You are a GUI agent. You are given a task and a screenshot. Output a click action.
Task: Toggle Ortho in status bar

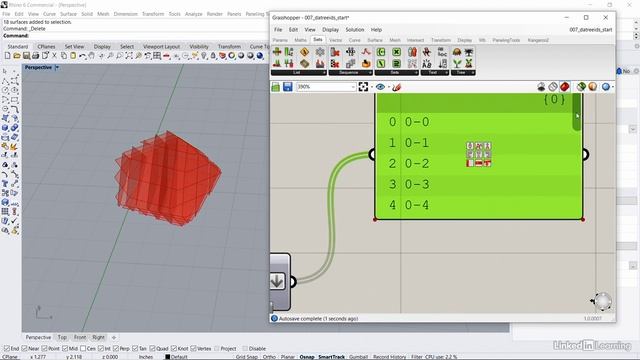tap(269, 357)
